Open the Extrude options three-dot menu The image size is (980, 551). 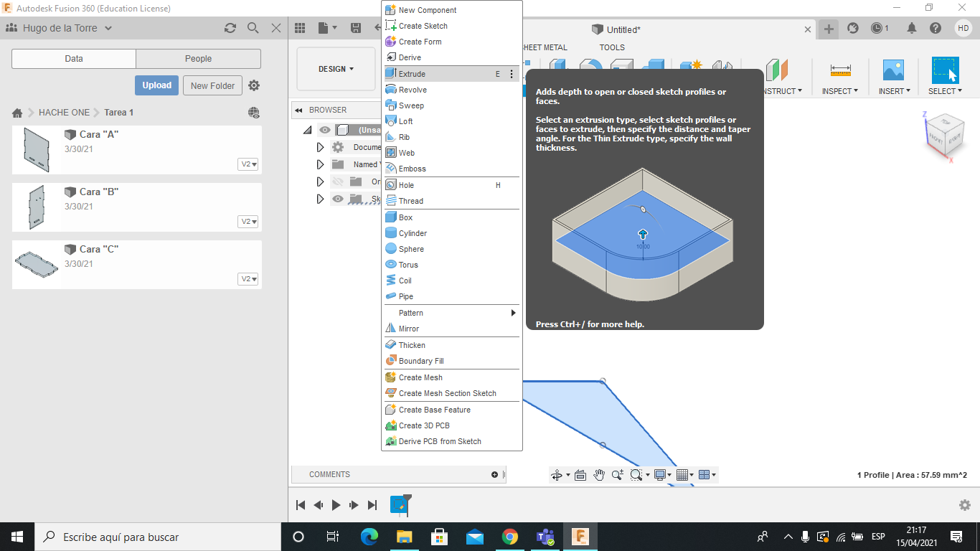(512, 74)
